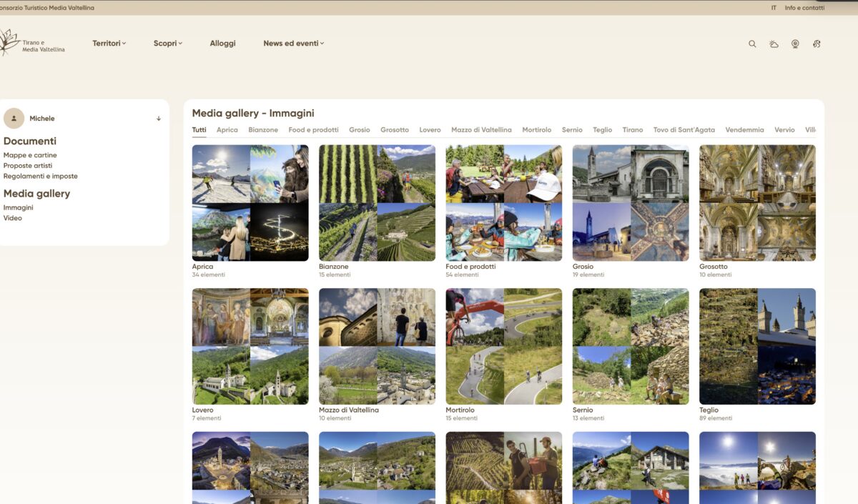Open Regolamenti e imposte link
The height and width of the screenshot is (504, 858).
pyautogui.click(x=41, y=176)
